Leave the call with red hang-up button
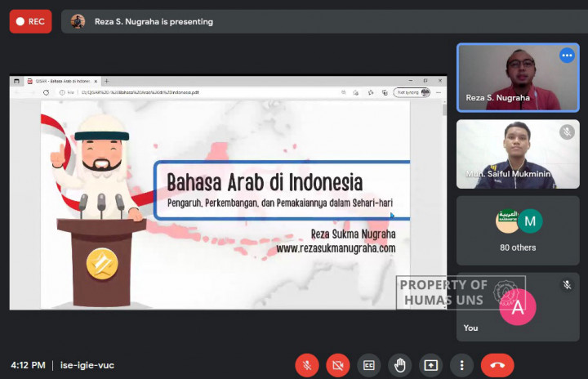The image size is (588, 379). (497, 365)
